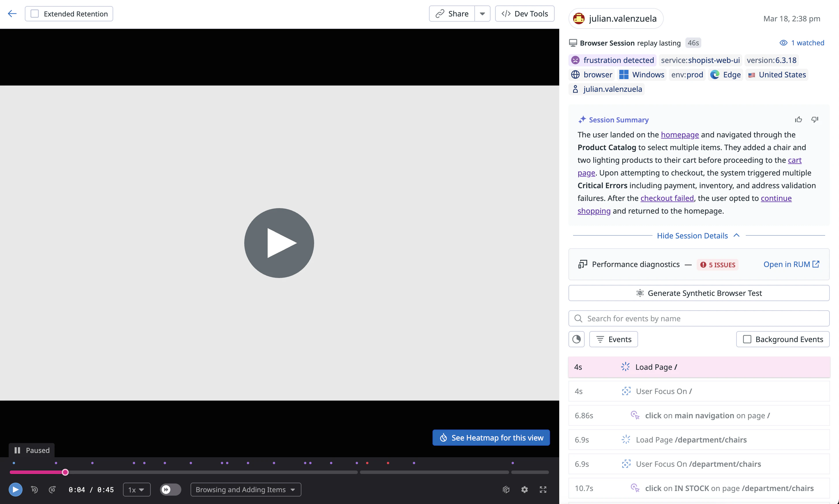Check the Background Events checkbox
This screenshot has width=839, height=504.
click(x=747, y=339)
